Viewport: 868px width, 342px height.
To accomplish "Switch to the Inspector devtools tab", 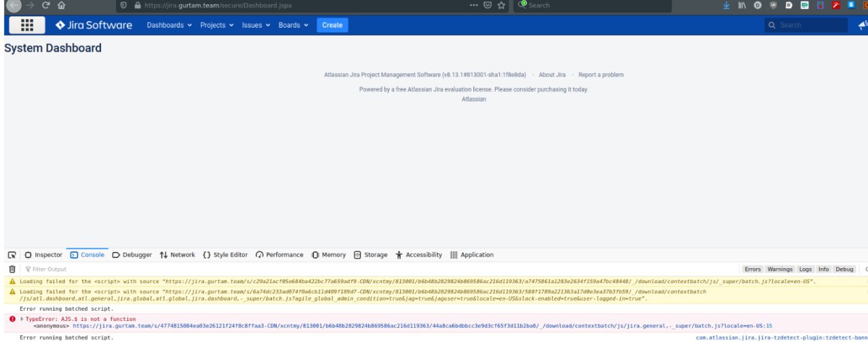I will tap(43, 255).
